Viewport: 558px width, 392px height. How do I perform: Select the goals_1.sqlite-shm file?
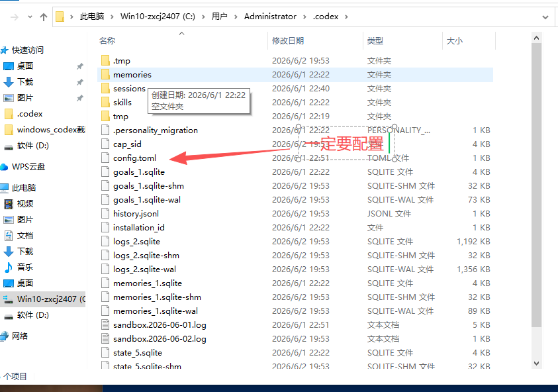coord(148,186)
